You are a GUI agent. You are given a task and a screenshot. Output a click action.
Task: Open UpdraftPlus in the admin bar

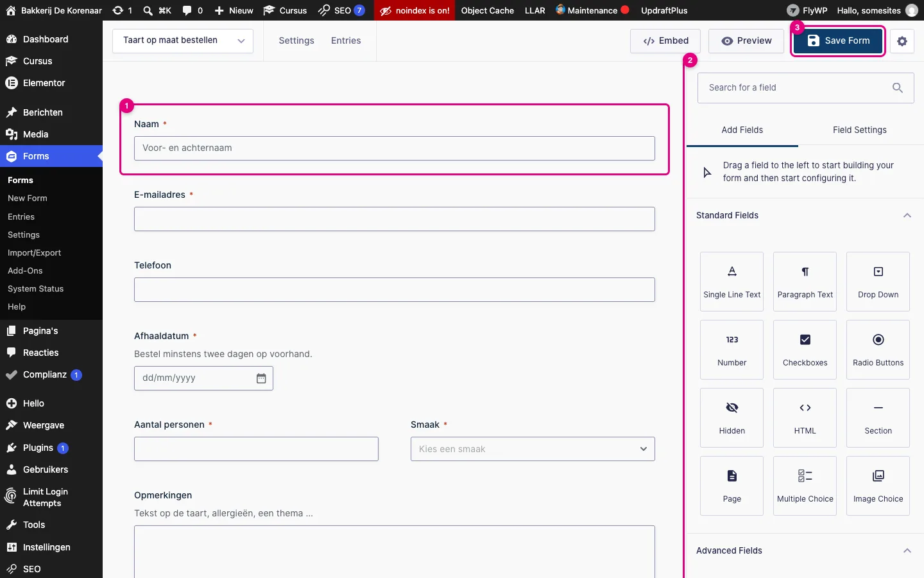coord(664,10)
